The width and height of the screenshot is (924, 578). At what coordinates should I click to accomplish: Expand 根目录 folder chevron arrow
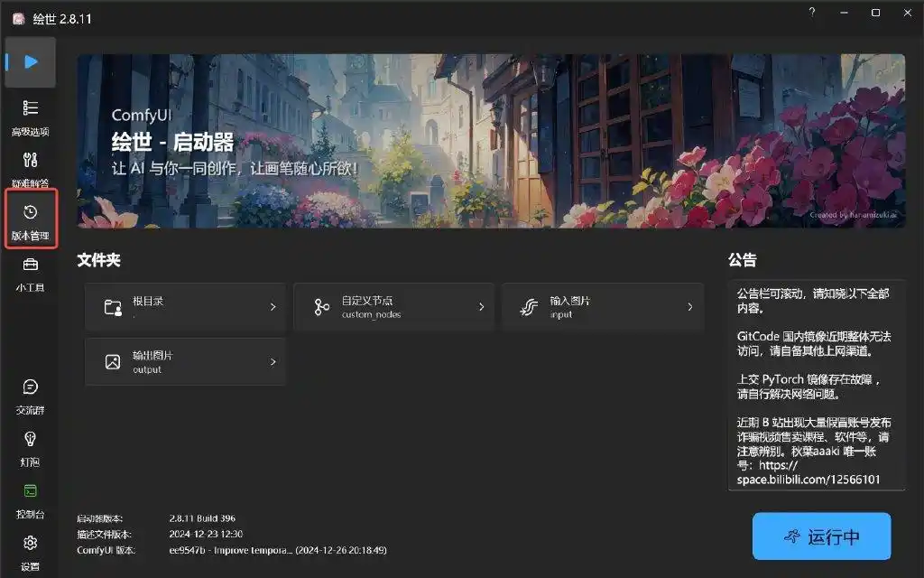click(273, 307)
